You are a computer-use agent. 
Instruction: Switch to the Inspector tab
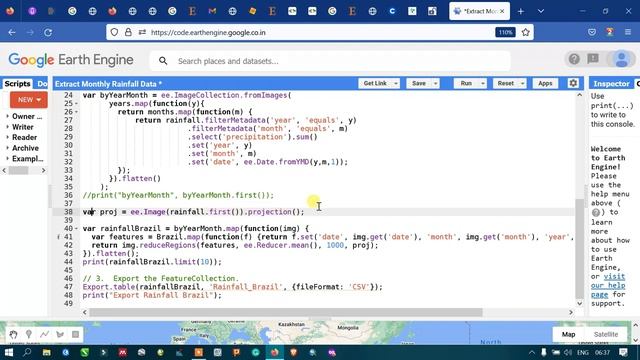(611, 84)
